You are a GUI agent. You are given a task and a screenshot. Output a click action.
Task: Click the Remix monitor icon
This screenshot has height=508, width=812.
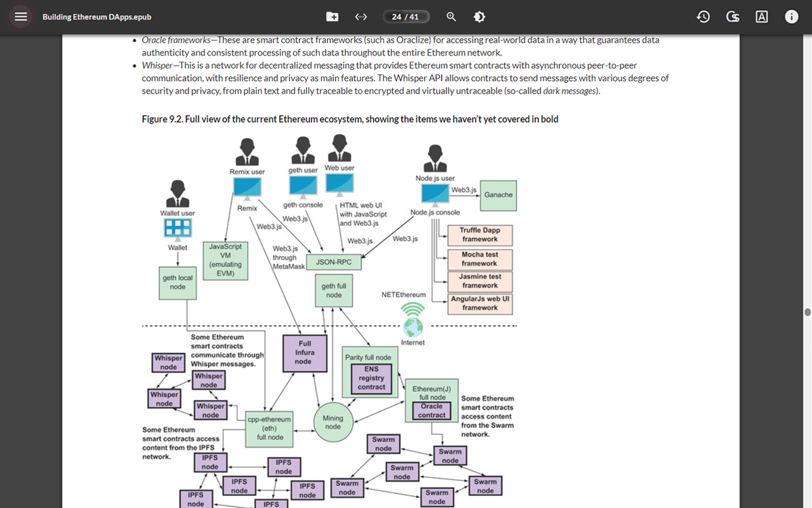(x=247, y=189)
